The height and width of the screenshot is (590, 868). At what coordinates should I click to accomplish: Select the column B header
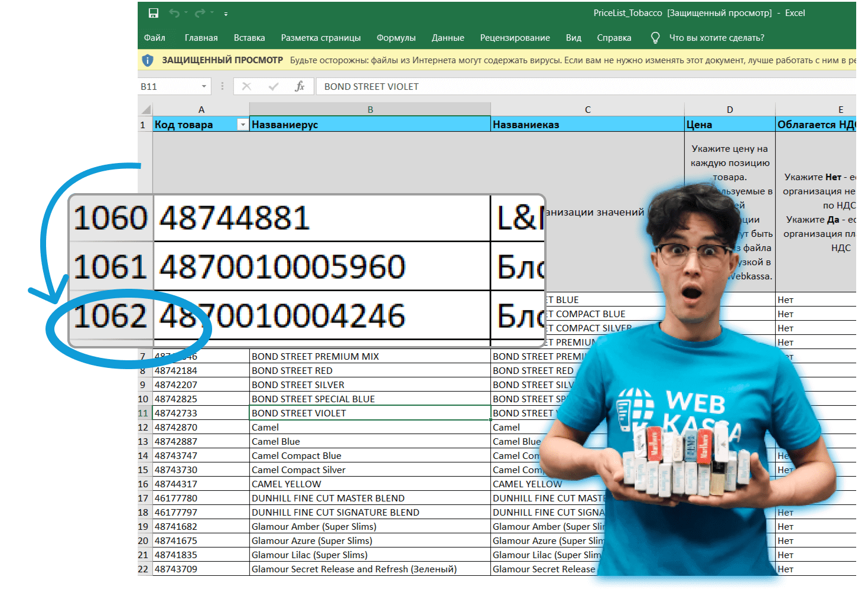click(370, 109)
